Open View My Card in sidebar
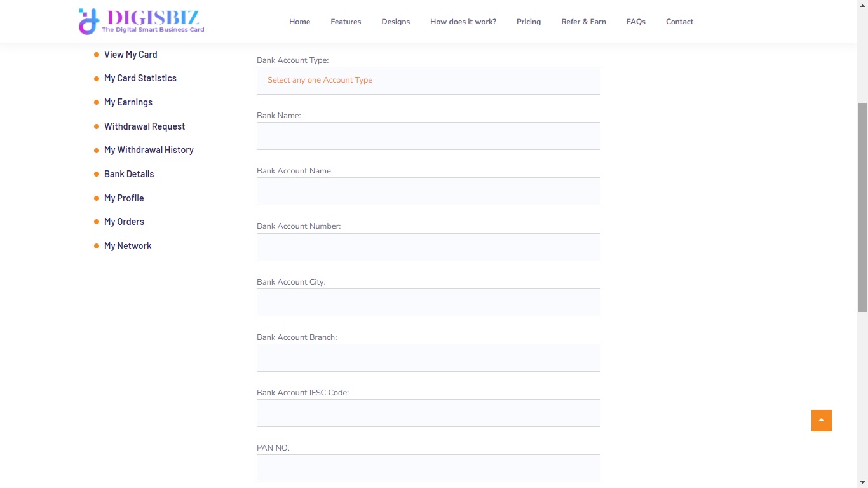The height and width of the screenshot is (488, 868). 130,55
